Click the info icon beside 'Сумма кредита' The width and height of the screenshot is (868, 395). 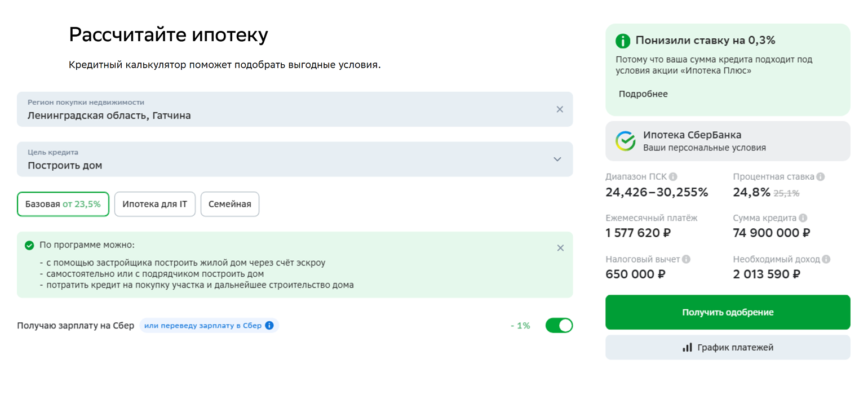coord(803,218)
